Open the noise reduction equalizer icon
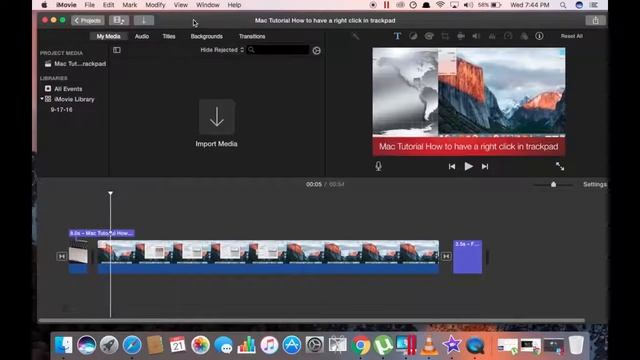 [x=492, y=36]
